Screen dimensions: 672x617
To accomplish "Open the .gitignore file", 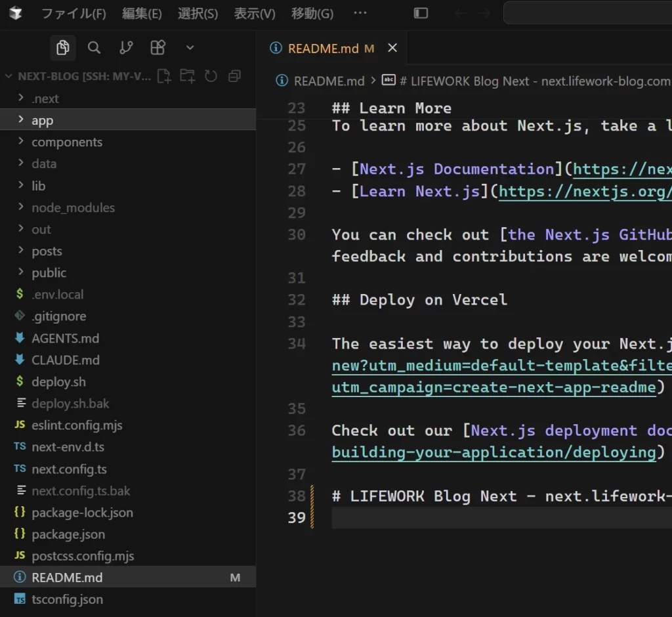I will [x=128, y=316].
